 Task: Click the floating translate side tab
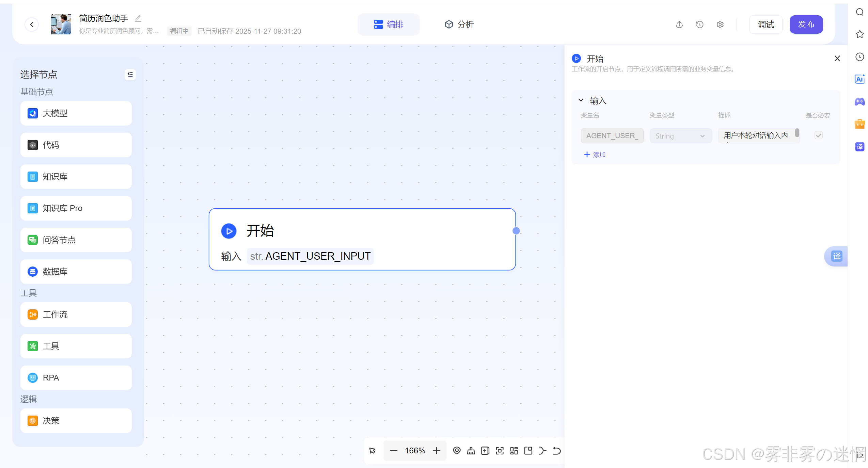click(x=836, y=256)
